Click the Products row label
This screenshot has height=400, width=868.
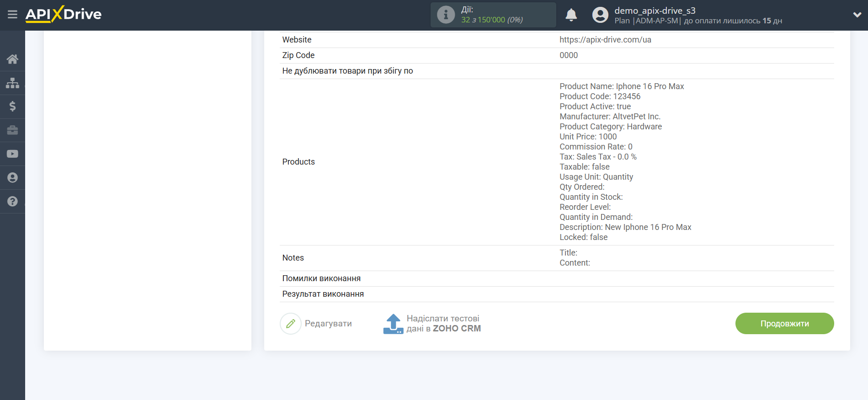click(x=298, y=162)
